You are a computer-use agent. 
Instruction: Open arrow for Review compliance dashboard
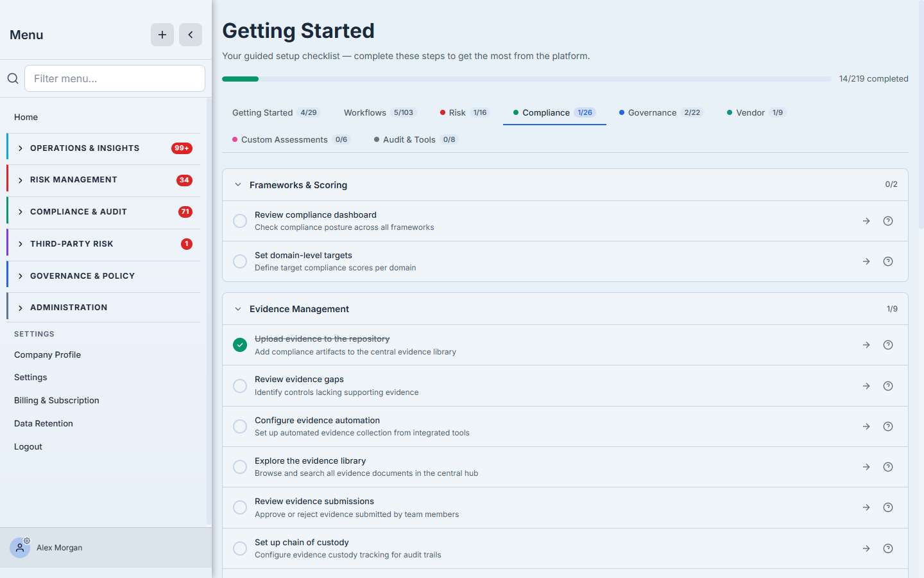[866, 221]
